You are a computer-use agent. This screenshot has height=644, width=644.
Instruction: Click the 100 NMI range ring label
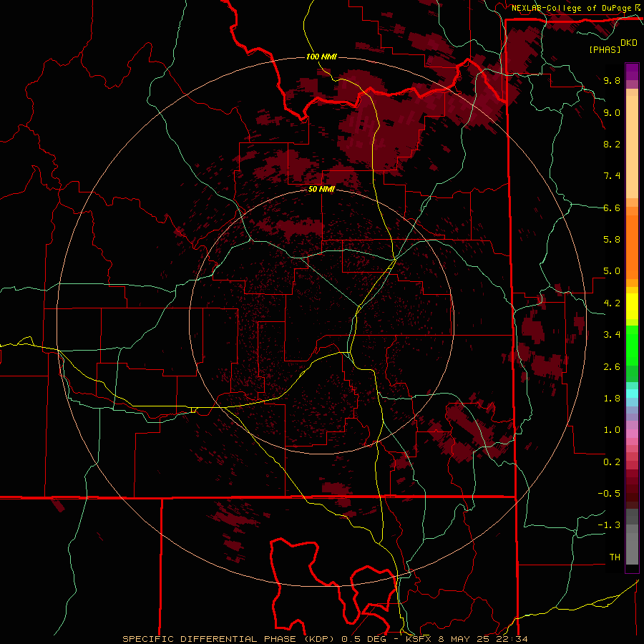pyautogui.click(x=321, y=57)
